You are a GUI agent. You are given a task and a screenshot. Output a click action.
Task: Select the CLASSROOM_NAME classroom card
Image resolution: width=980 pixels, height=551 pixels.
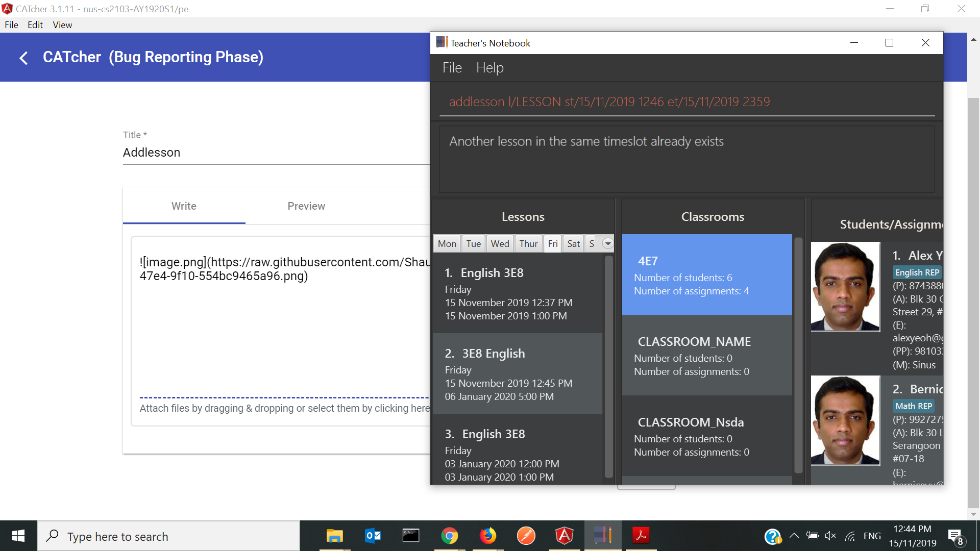click(x=707, y=356)
